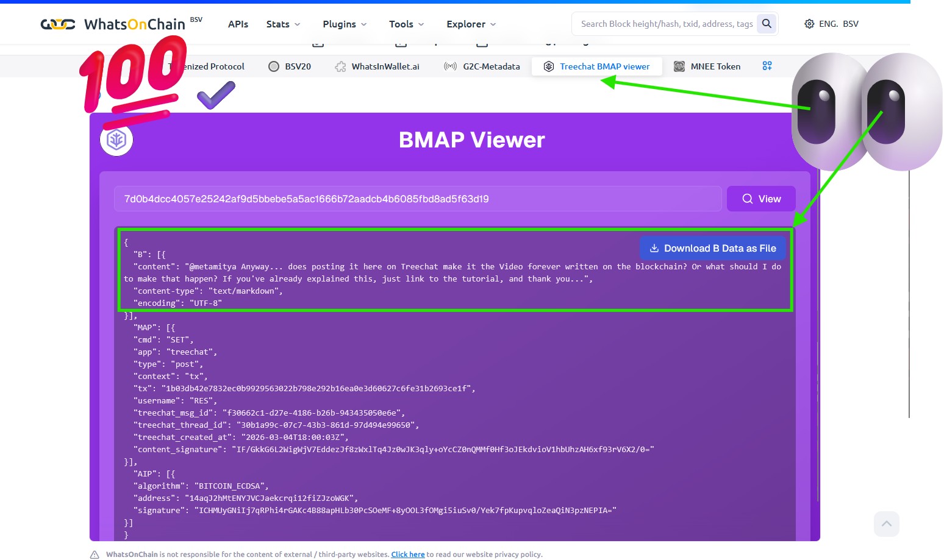This screenshot has width=944, height=560.
Task: Follow the "Click here" privacy policy link
Action: pyautogui.click(x=408, y=555)
